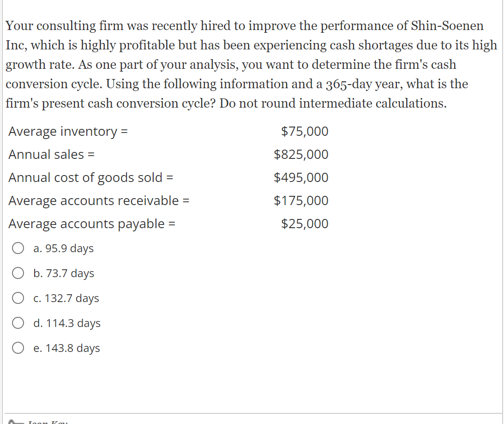
Task: Click the $175,000 accounts receivable value
Action: 301,201
